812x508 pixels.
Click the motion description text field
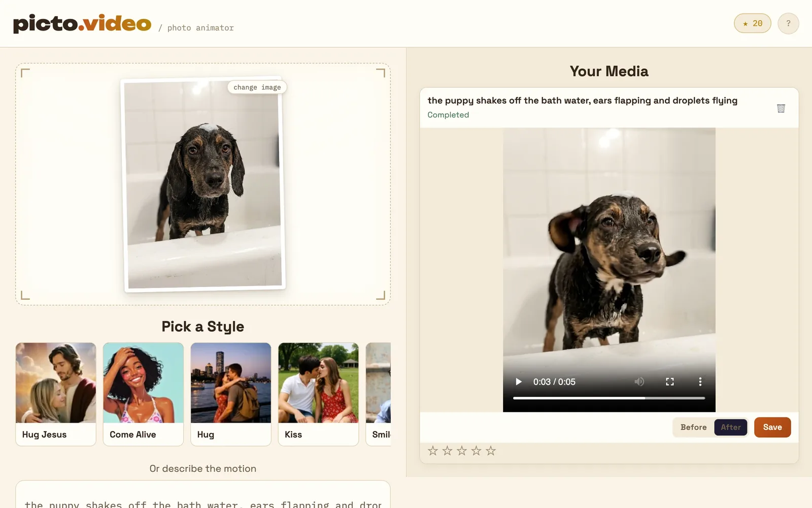click(203, 494)
